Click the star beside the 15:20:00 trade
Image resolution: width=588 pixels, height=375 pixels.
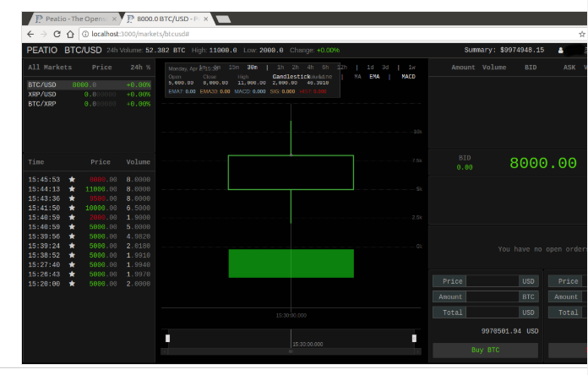pyautogui.click(x=72, y=284)
